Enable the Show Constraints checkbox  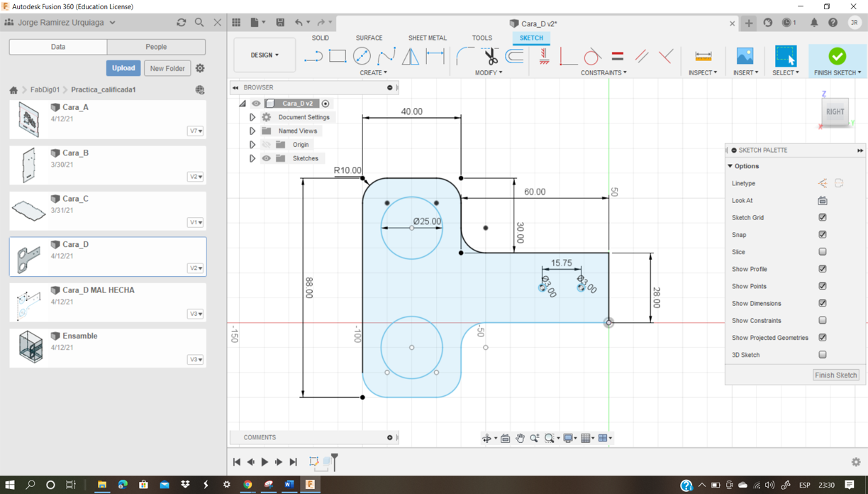pos(822,321)
